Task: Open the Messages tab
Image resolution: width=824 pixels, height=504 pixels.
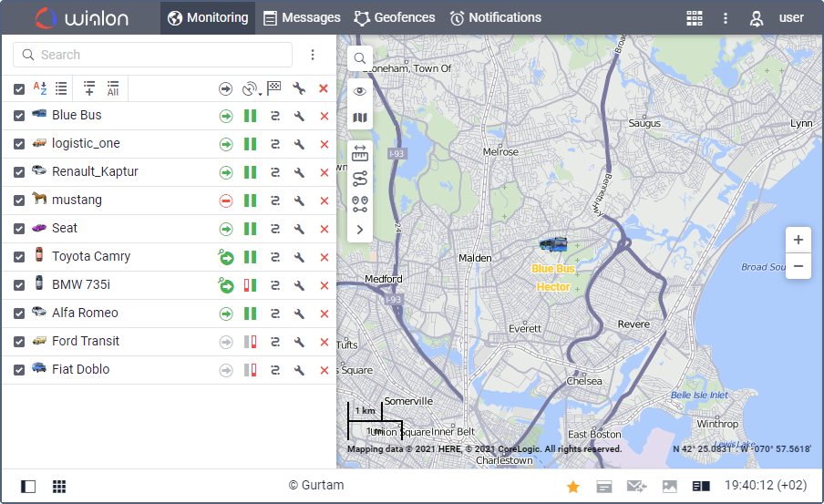Action: 302,18
